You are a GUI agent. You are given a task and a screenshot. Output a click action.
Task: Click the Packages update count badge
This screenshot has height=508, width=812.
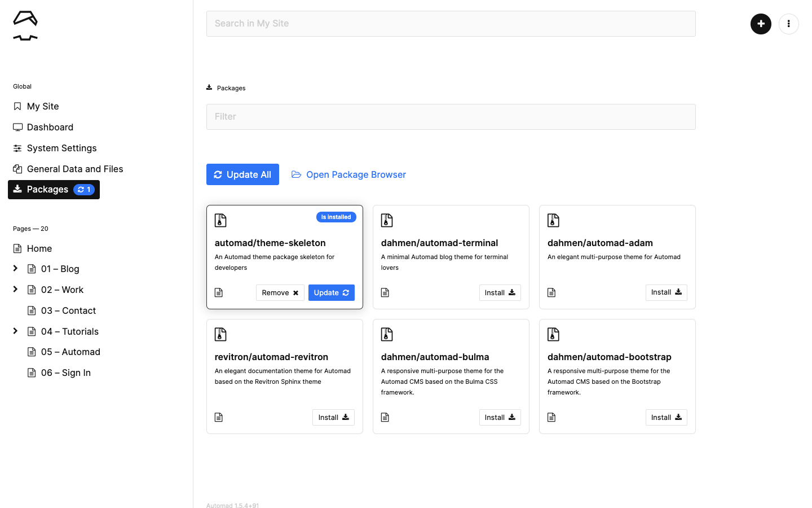[84, 190]
